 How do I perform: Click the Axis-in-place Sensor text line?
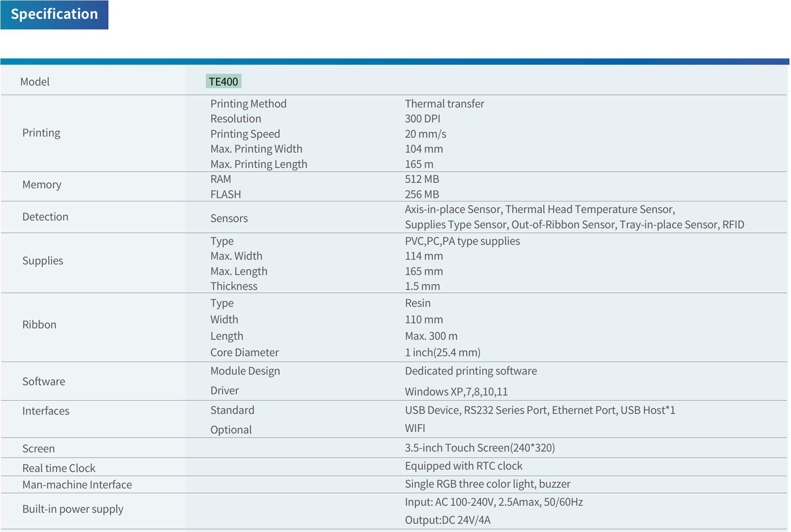tap(540, 210)
